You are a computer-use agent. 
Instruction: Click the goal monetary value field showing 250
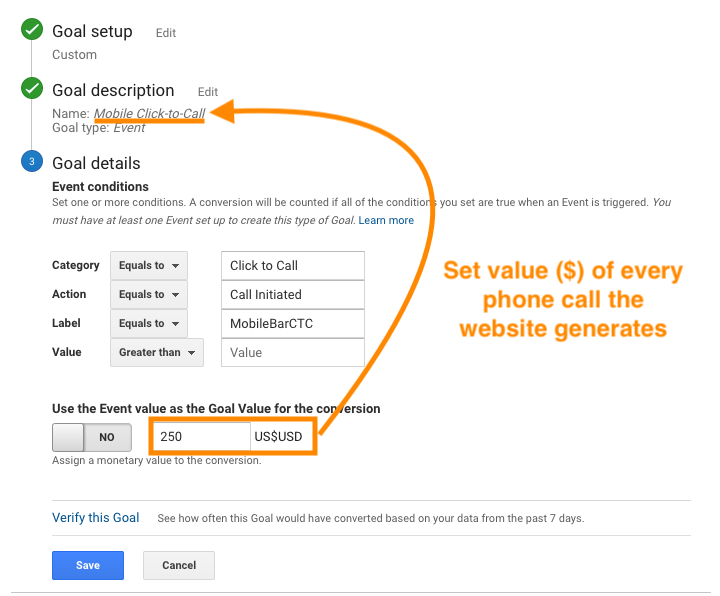click(x=201, y=436)
